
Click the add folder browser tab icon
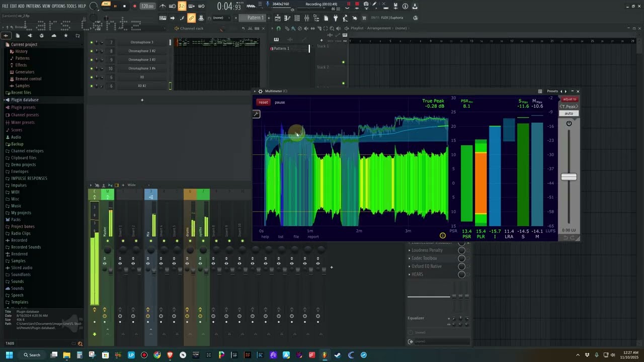point(77,36)
